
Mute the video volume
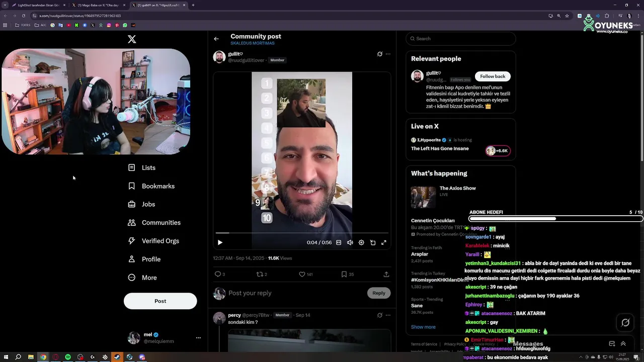[350, 242]
